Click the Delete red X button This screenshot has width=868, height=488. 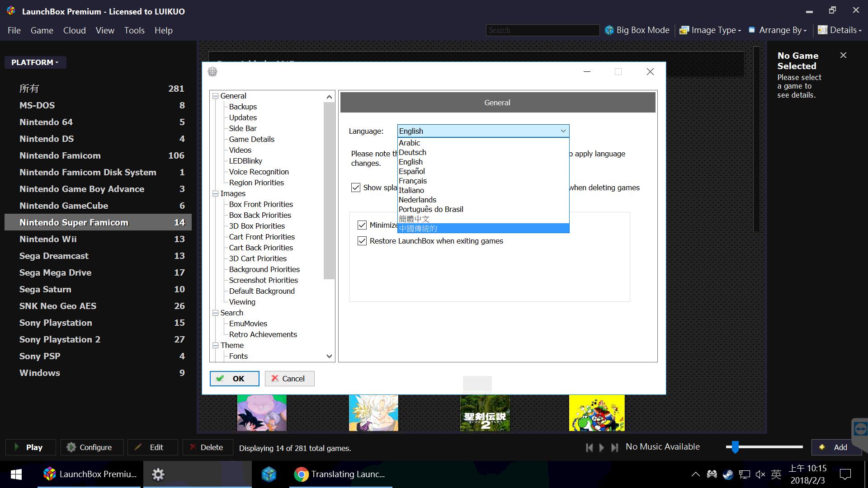click(208, 447)
